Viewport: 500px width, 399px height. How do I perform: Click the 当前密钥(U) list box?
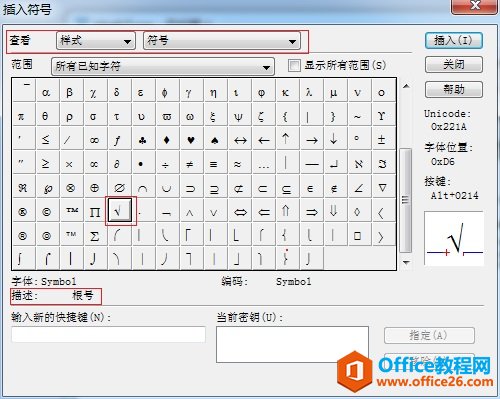[292, 344]
